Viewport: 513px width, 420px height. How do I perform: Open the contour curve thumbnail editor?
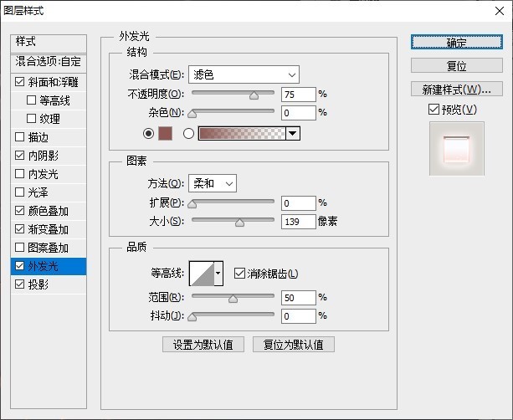point(203,273)
